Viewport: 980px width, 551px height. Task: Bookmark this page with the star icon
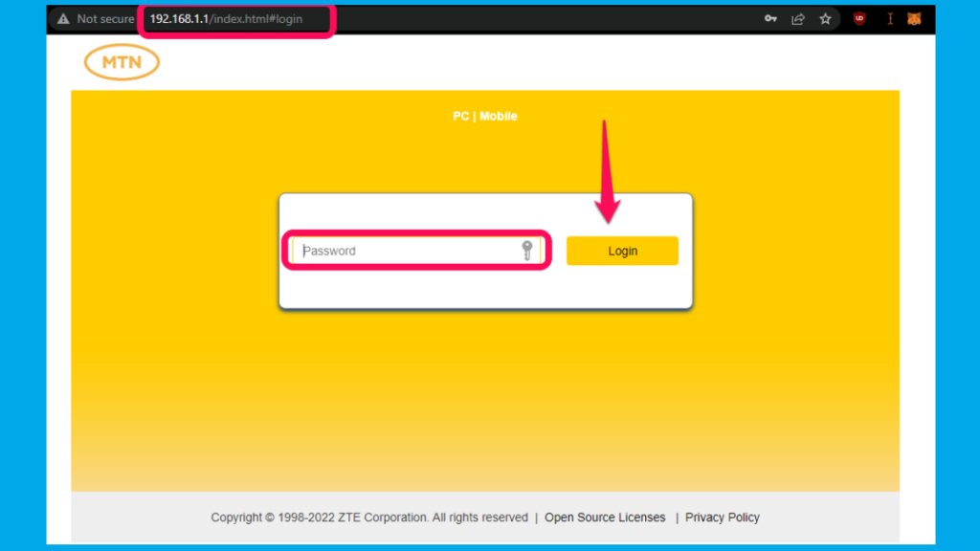(826, 19)
